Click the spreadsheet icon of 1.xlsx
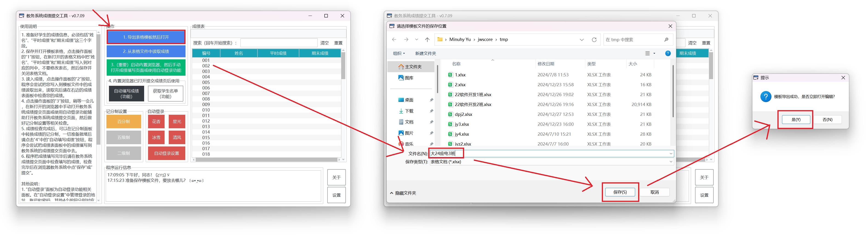868x235 pixels. 450,75
